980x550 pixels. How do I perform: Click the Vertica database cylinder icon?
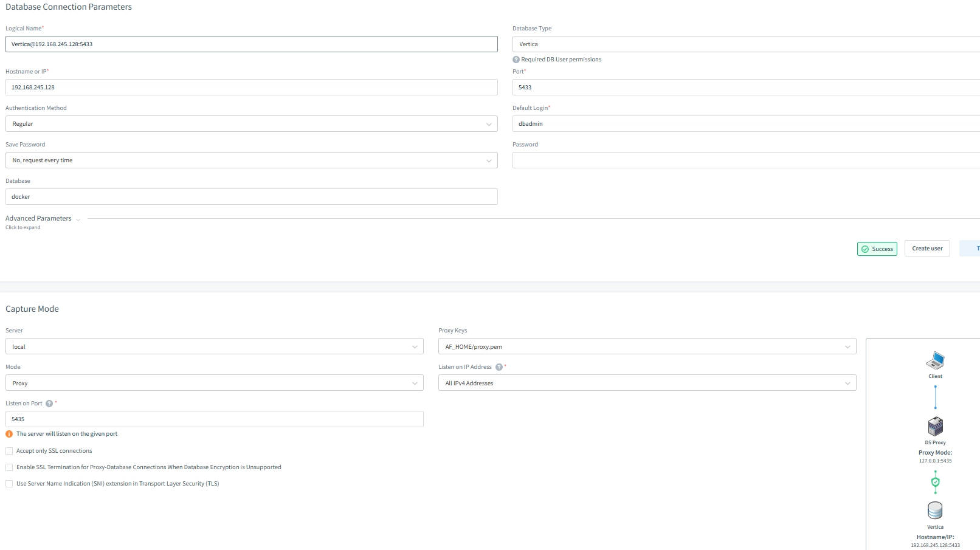point(935,510)
